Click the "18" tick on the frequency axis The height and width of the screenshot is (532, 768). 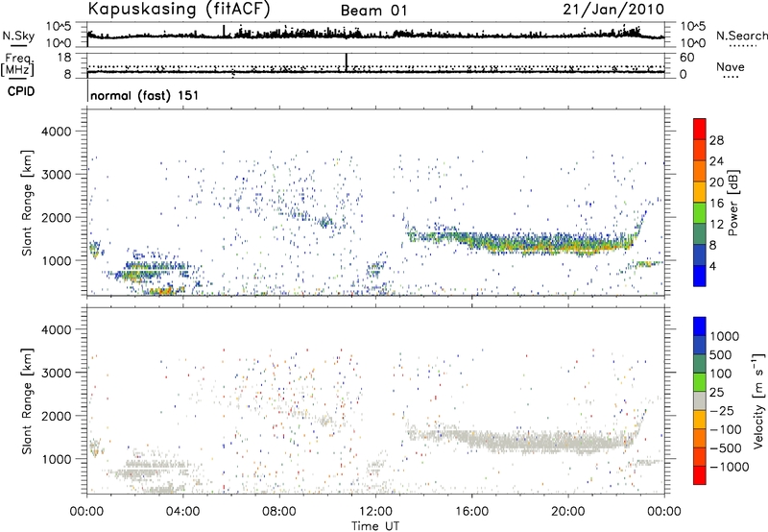[64, 58]
